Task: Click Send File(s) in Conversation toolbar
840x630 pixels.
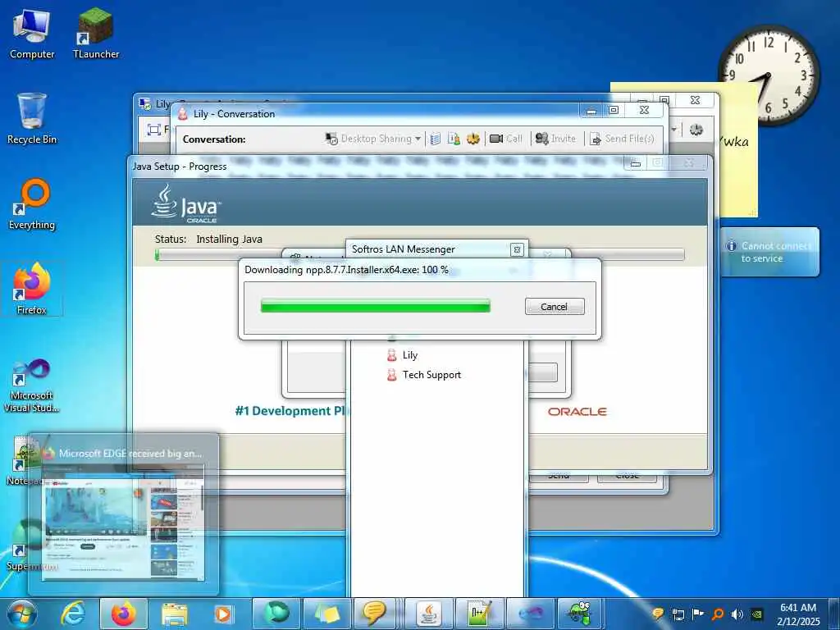Action: (x=622, y=139)
